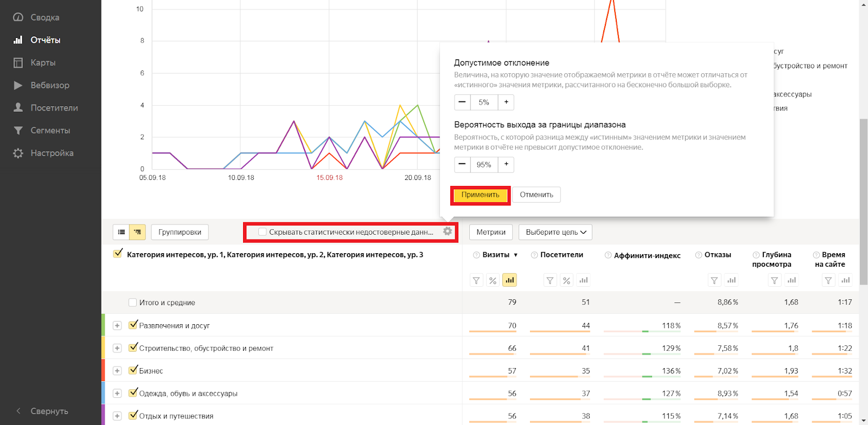This screenshot has width=868, height=425.
Task: Expand Бизнес row
Action: 117,371
